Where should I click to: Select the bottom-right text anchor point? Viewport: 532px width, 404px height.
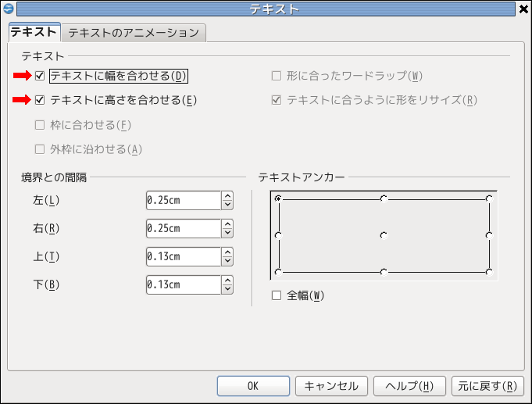click(x=489, y=272)
